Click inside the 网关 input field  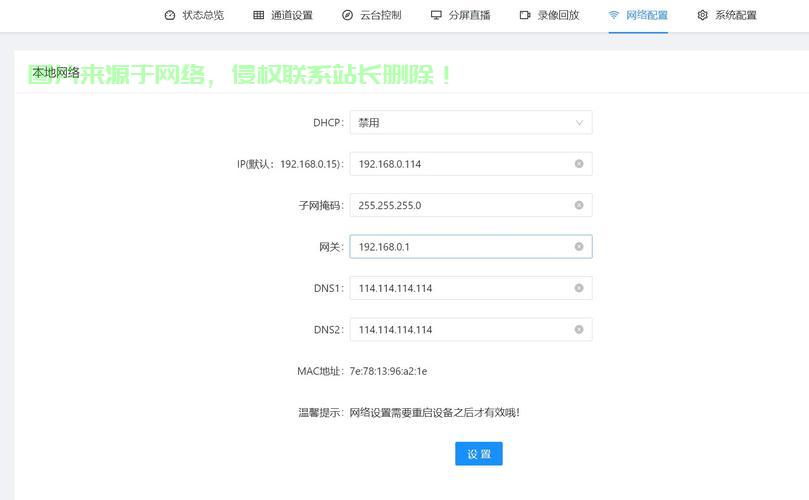pos(460,247)
